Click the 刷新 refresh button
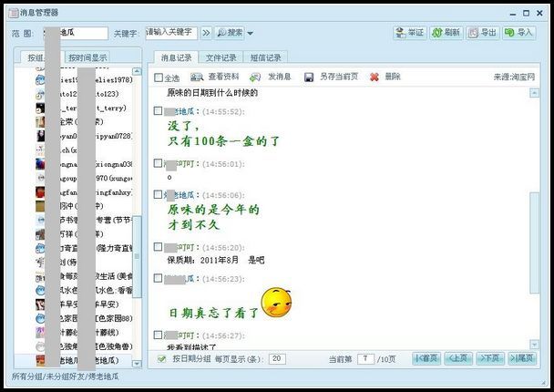The width and height of the screenshot is (554, 392). click(x=446, y=33)
